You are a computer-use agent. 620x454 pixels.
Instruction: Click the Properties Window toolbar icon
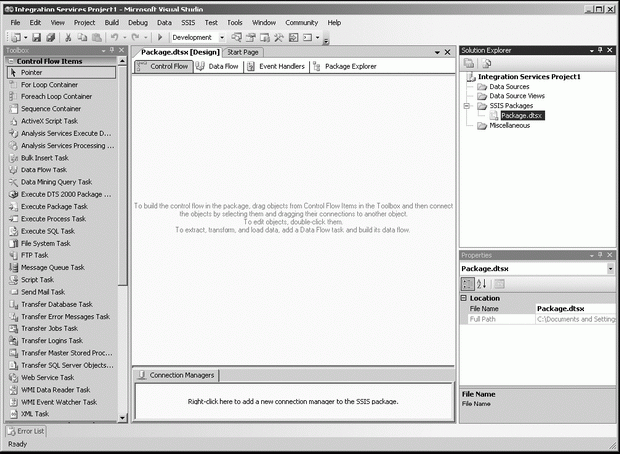(x=251, y=38)
